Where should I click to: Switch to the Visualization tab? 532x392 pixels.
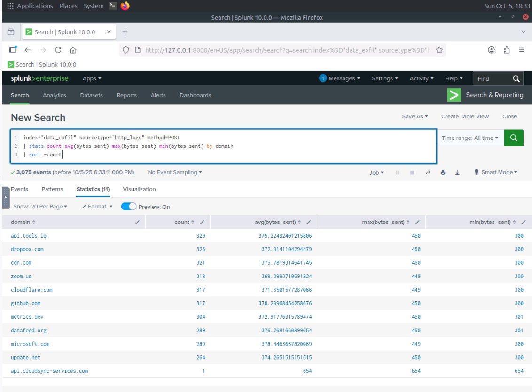click(139, 189)
